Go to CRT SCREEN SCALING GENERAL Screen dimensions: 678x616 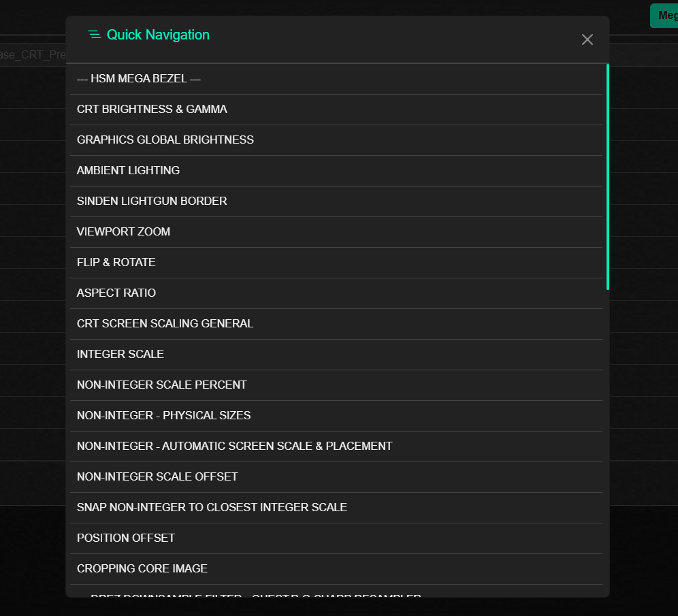point(165,324)
